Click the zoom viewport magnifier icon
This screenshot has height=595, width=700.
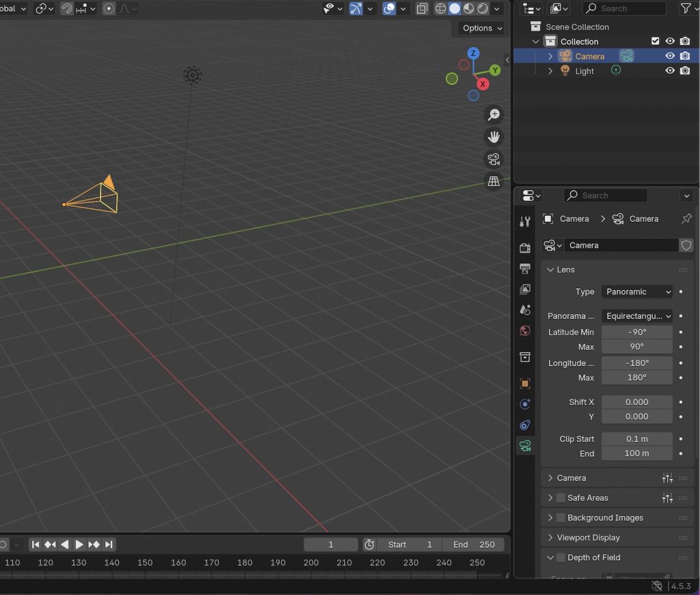[x=494, y=115]
